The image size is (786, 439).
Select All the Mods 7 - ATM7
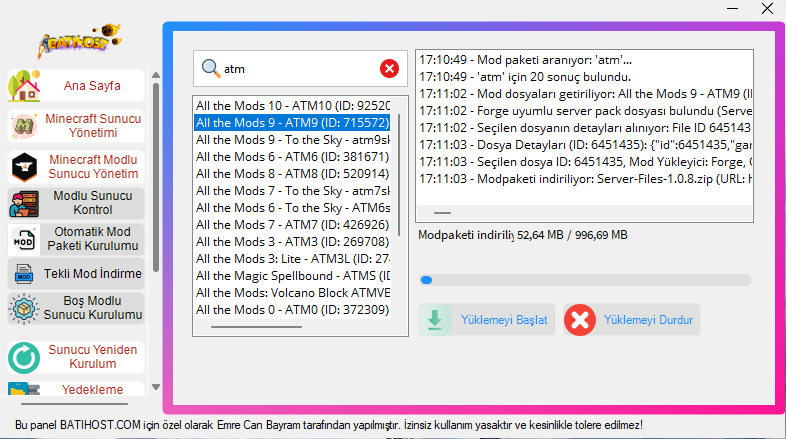pyautogui.click(x=292, y=225)
